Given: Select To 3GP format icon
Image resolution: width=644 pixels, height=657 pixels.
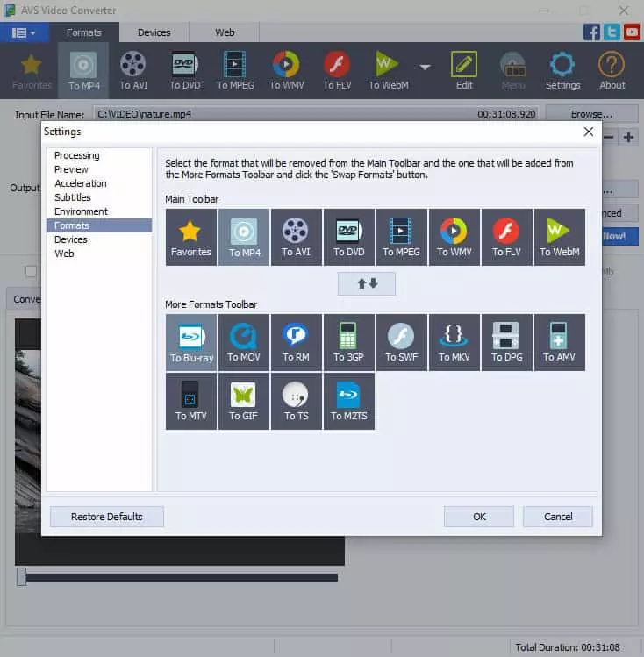Looking at the screenshot, I should (349, 342).
